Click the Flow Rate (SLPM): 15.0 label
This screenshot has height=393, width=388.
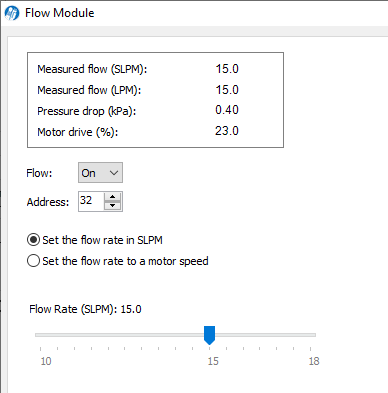pos(85,309)
